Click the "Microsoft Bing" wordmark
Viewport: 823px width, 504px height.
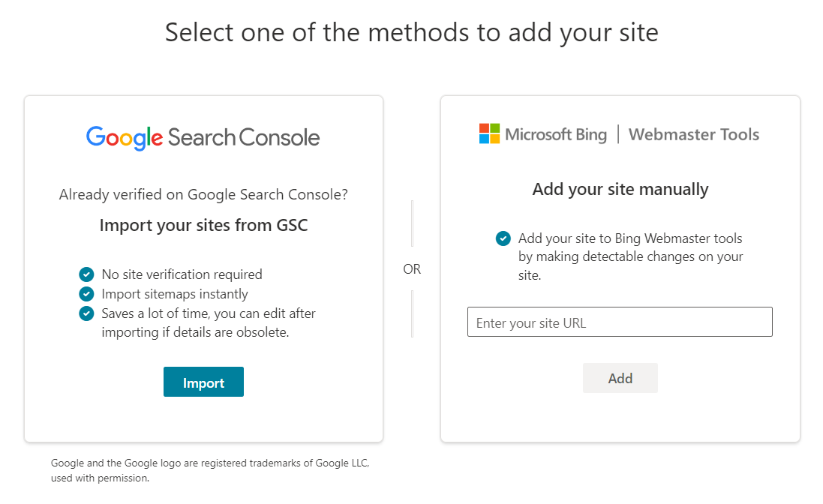click(557, 133)
